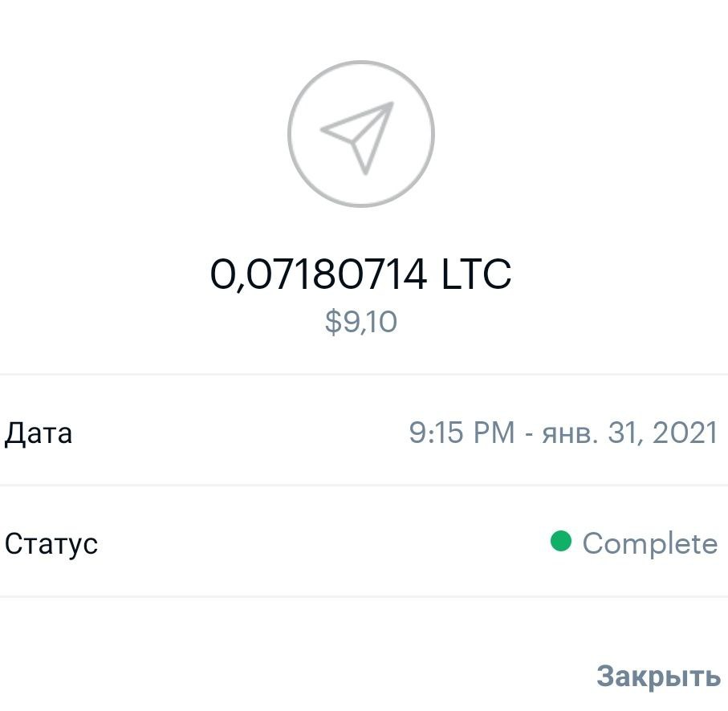Select the Complete status text
728x711 pixels.
[x=649, y=543]
